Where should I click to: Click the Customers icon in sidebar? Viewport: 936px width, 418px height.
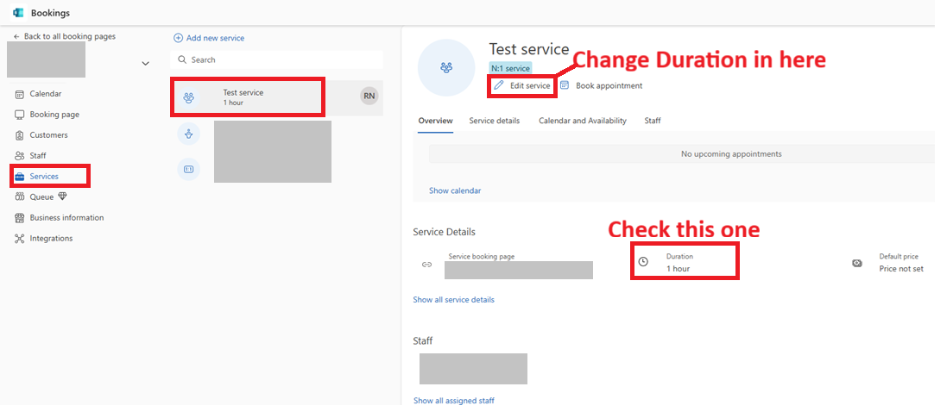(x=19, y=135)
